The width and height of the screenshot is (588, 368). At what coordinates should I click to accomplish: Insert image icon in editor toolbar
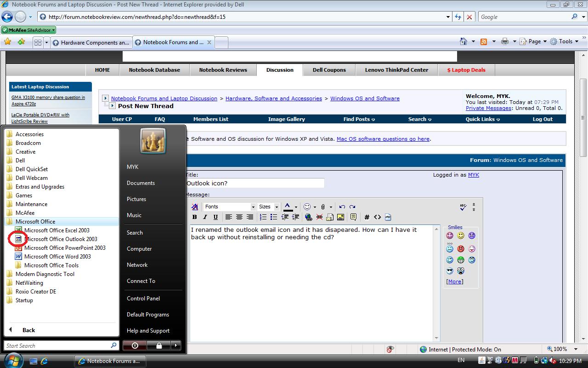[340, 217]
